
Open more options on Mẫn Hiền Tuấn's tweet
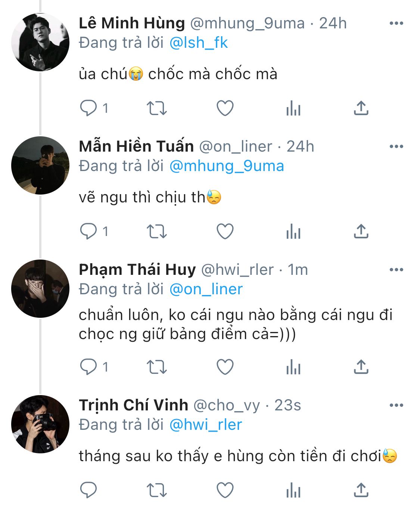pos(396,146)
